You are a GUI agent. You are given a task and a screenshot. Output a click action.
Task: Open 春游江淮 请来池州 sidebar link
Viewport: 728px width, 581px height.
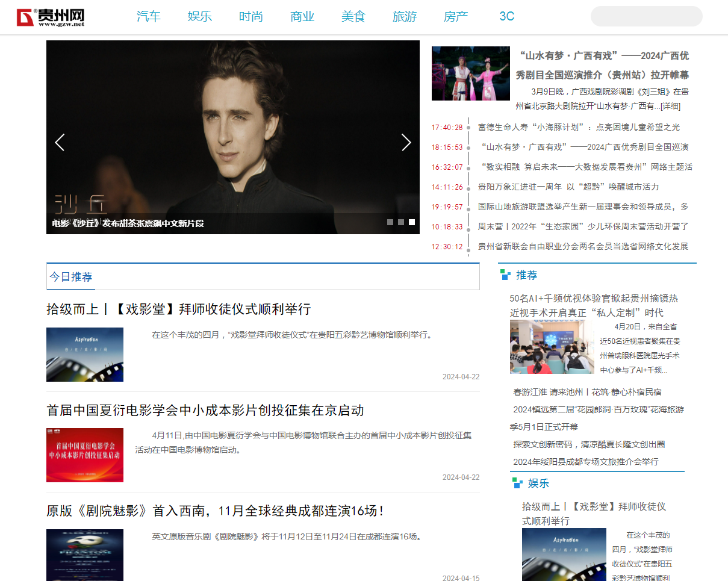[x=587, y=392]
